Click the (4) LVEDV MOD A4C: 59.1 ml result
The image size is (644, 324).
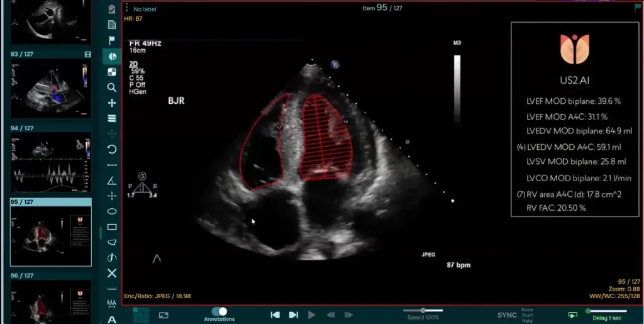click(569, 147)
